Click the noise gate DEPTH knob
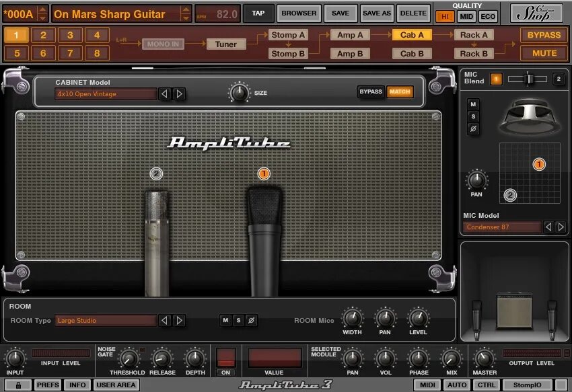 click(x=195, y=359)
